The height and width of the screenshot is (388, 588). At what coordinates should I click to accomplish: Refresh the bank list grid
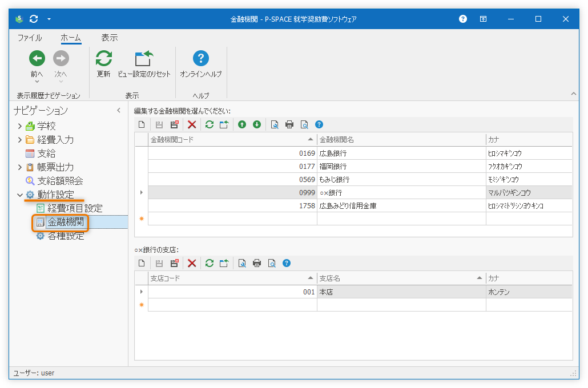(x=210, y=124)
